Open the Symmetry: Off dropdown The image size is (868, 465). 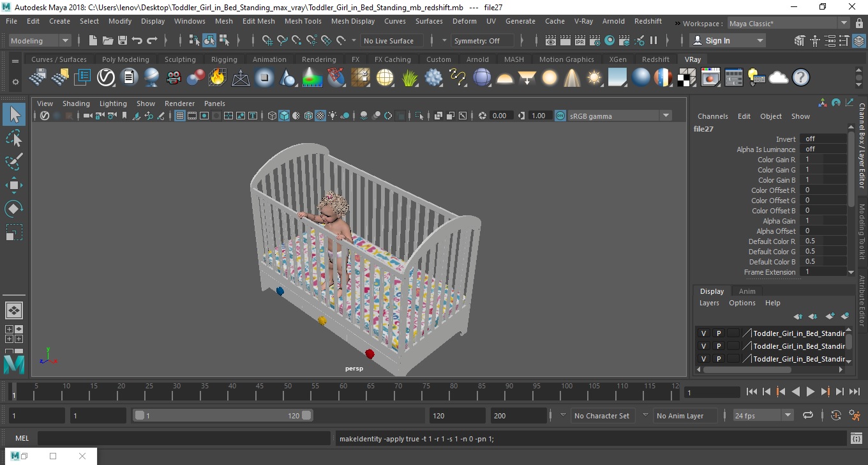tap(483, 40)
